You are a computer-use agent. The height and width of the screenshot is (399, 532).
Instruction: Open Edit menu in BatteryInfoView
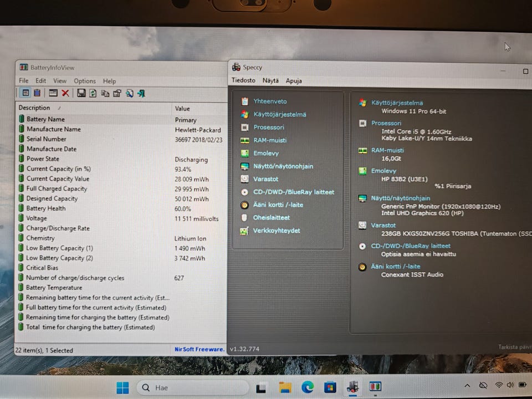pos(40,80)
